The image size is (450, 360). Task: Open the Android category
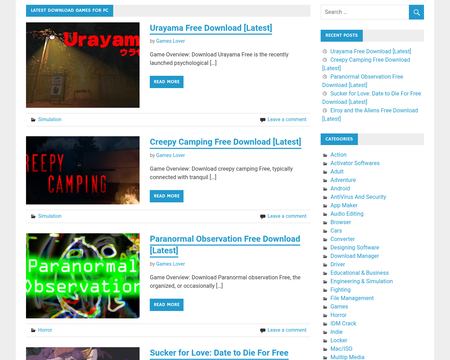(x=340, y=188)
